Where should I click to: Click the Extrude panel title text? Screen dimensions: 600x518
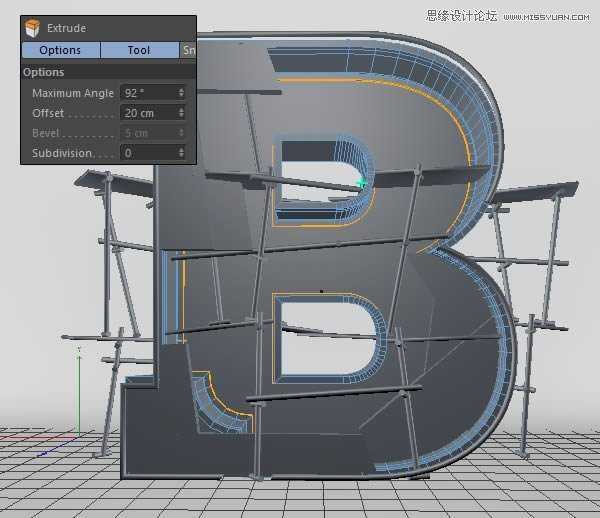pyautogui.click(x=67, y=29)
